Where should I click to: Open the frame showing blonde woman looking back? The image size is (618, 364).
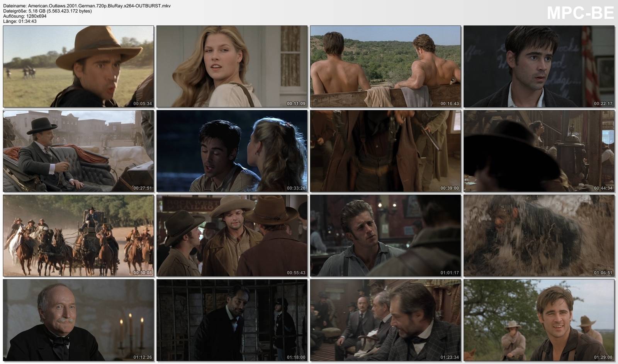[x=232, y=66]
